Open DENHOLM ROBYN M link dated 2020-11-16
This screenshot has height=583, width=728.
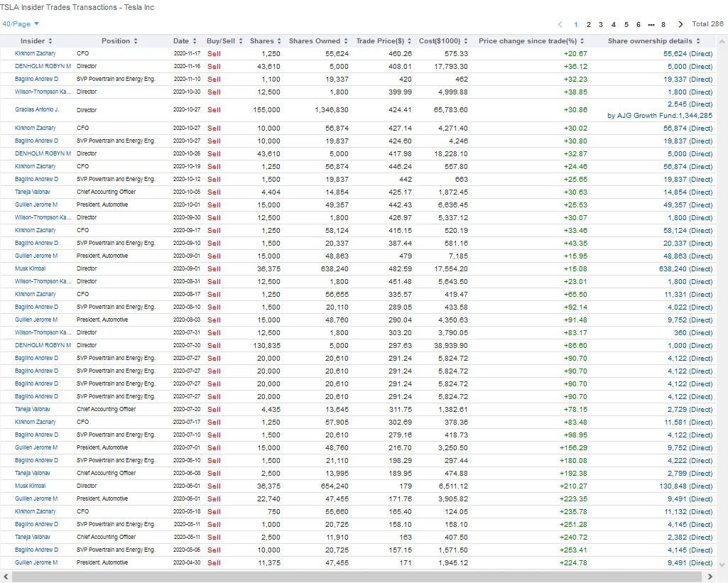point(43,66)
